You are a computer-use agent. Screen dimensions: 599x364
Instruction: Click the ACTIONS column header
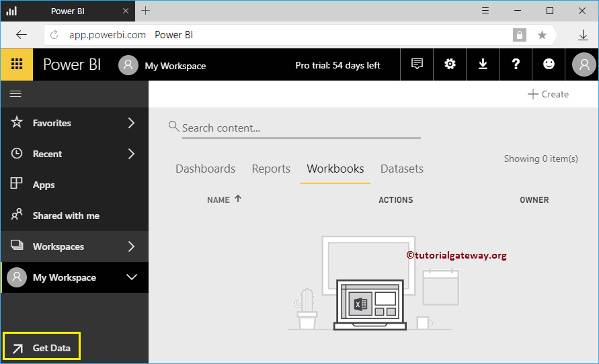pyautogui.click(x=396, y=200)
